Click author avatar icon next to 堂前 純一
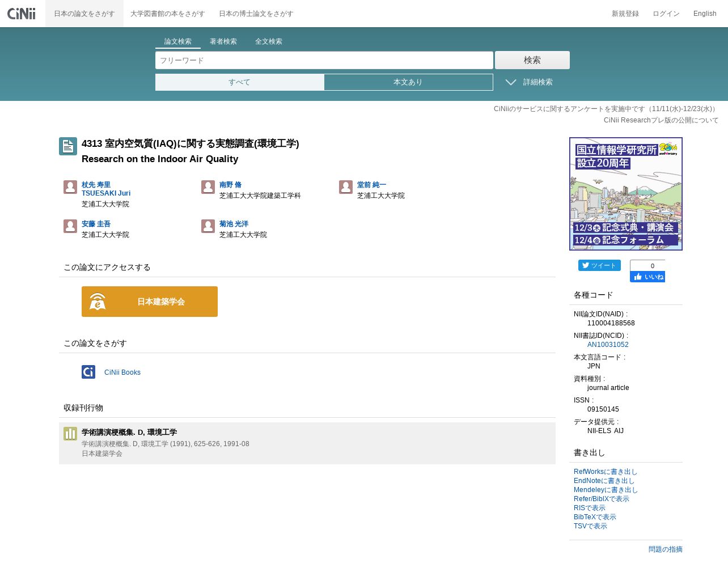 tap(346, 187)
